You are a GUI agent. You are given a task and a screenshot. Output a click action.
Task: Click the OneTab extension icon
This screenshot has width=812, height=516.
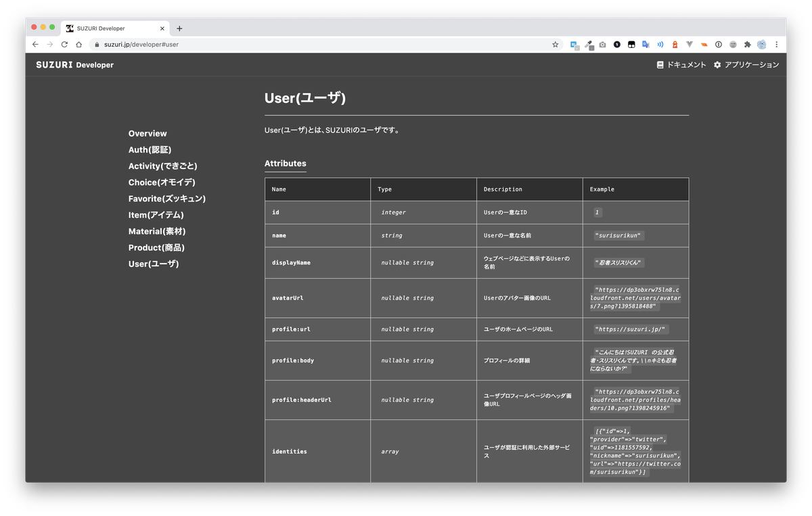pos(615,44)
